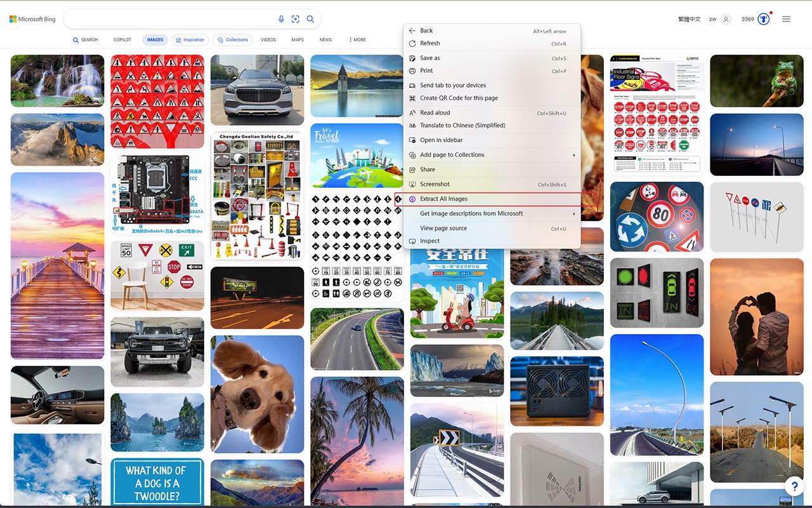Open the red warning triangle signs thumbnail

pos(157,102)
